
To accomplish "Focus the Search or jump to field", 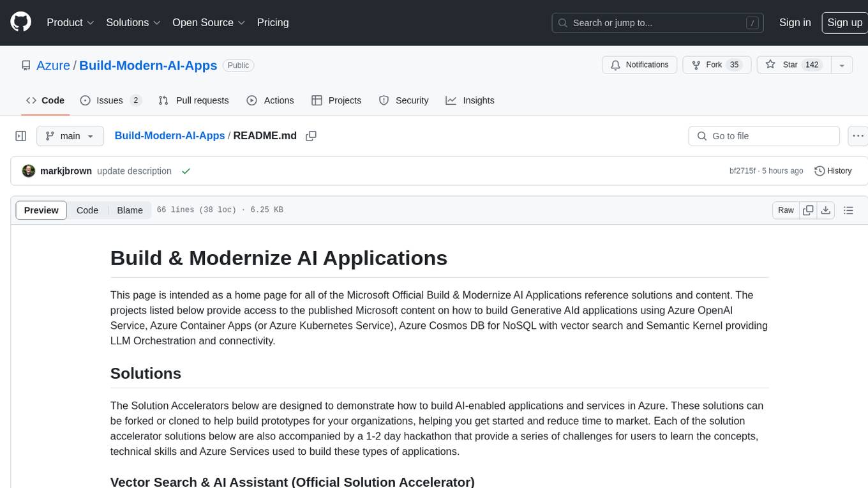I will pyautogui.click(x=659, y=22).
